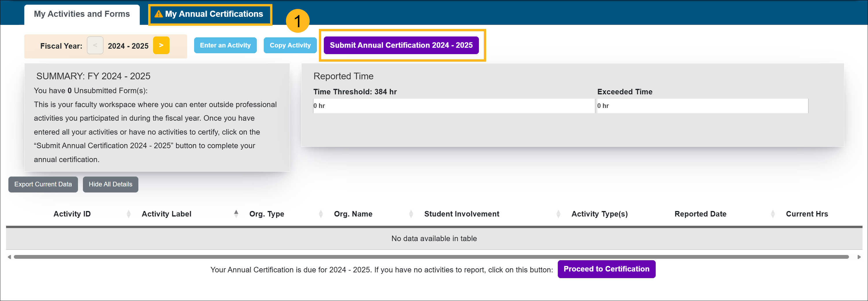
Task: Go to previous fiscal year arrow
Action: pos(95,45)
